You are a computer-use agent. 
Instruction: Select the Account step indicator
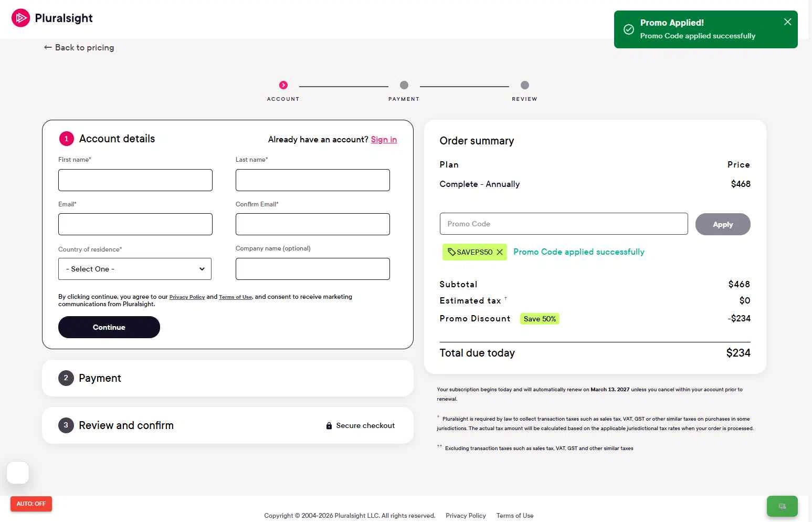coord(283,85)
